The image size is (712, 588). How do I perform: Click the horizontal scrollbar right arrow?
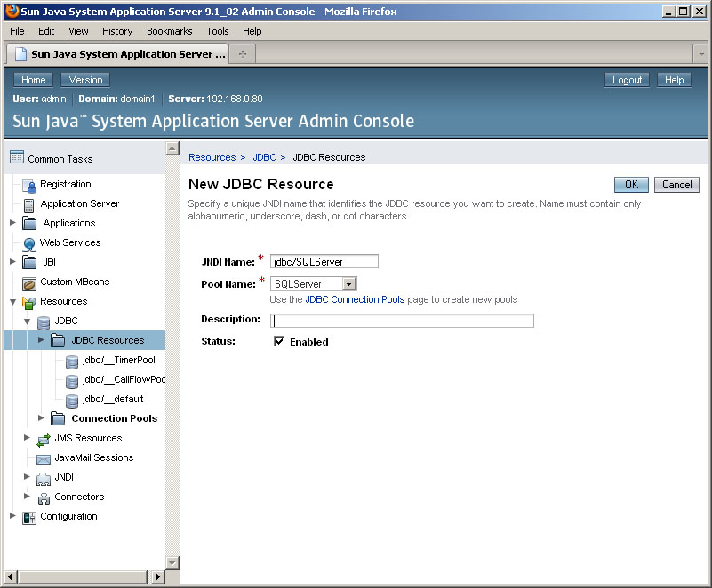[x=157, y=577]
